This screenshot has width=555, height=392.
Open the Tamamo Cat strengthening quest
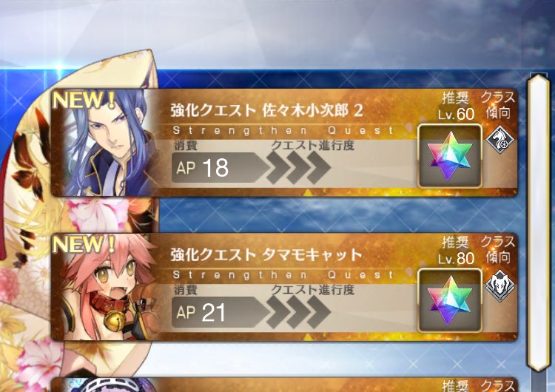coord(284,287)
